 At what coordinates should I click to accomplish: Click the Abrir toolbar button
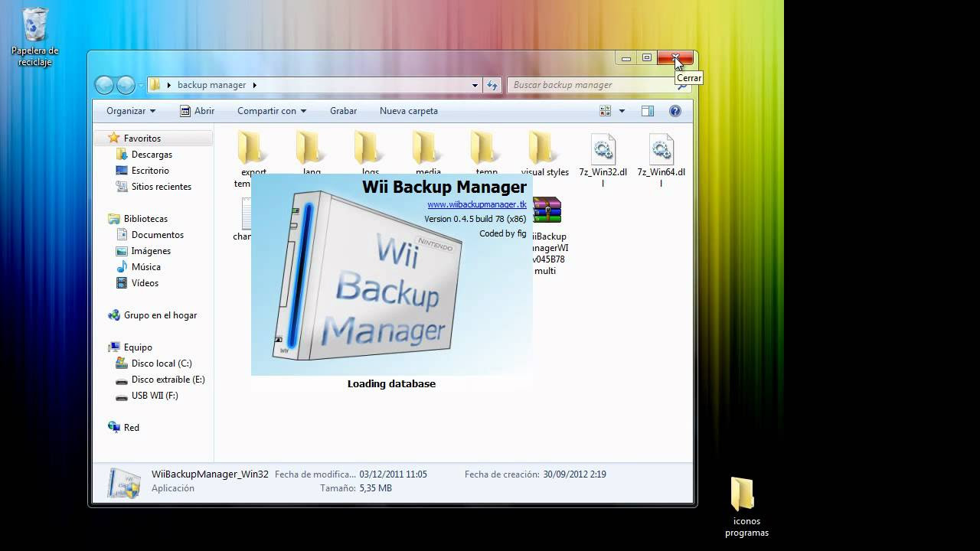point(197,111)
